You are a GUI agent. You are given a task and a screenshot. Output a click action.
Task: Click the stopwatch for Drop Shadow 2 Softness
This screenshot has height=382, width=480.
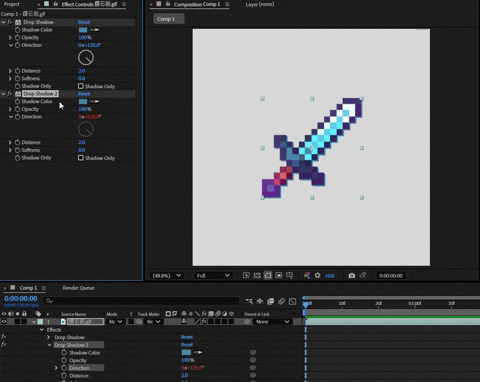(x=18, y=150)
